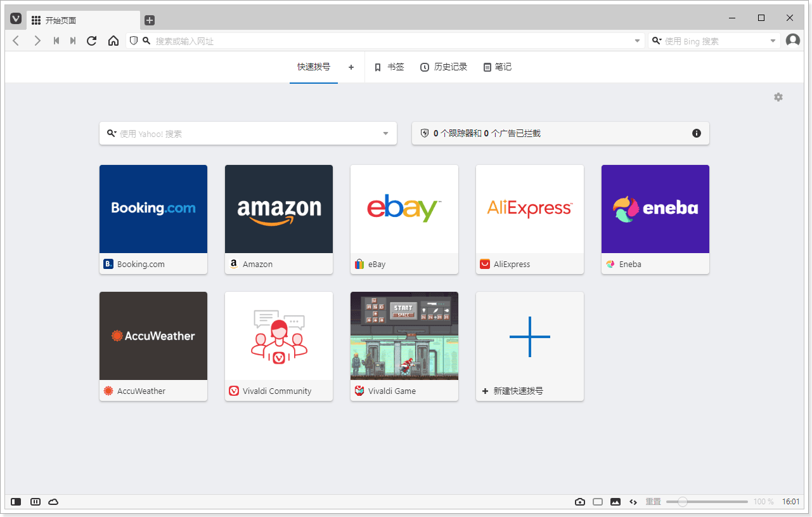Open the 笔记 tab
The width and height of the screenshot is (812, 517).
pyautogui.click(x=498, y=67)
